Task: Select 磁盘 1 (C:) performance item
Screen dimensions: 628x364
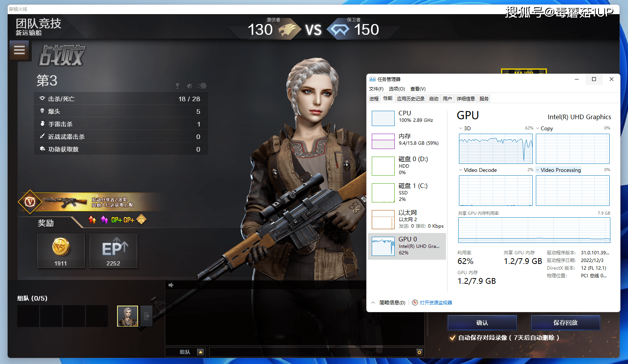Action: click(407, 193)
